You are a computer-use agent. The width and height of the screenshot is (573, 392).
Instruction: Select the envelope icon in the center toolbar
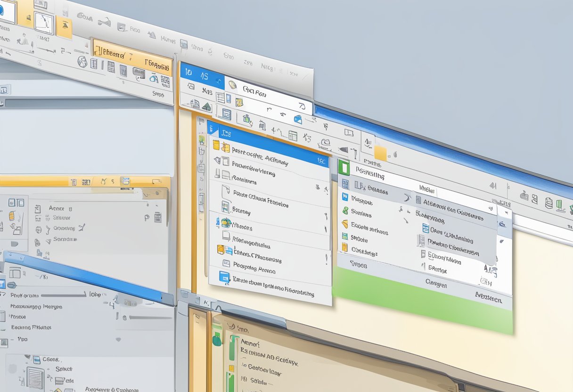click(298, 120)
